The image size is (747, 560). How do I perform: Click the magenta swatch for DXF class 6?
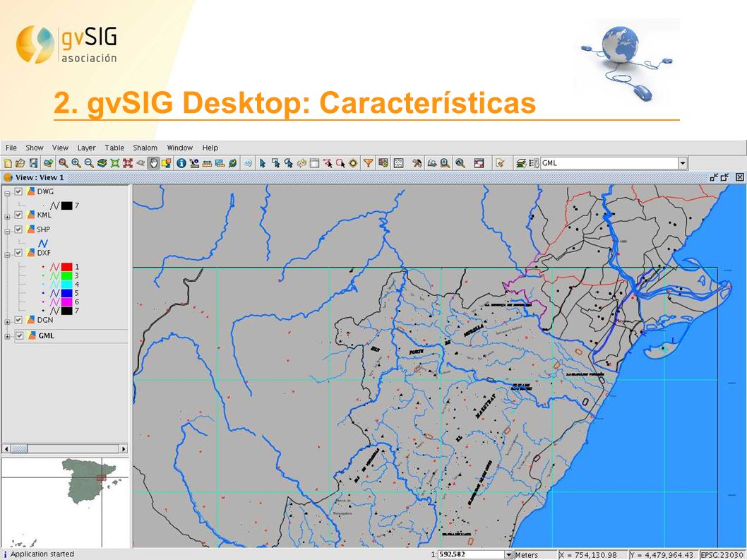tap(66, 302)
